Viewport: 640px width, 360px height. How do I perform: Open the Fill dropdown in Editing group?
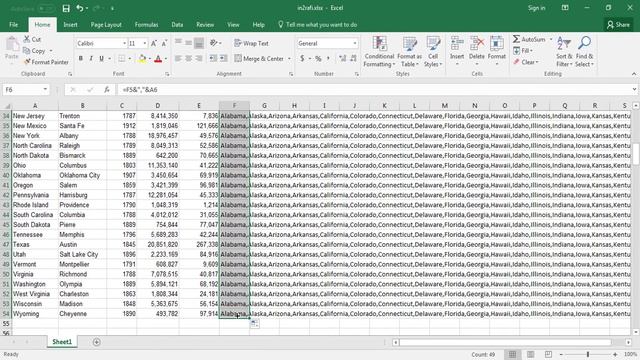click(x=523, y=51)
